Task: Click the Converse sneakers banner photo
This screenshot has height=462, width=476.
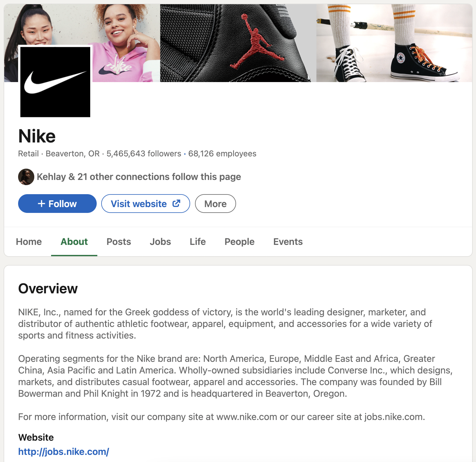Action: 394,43
